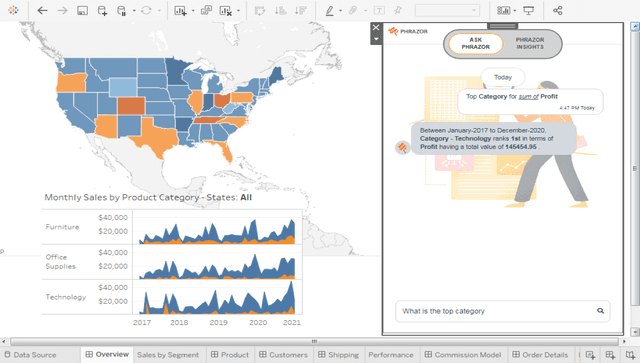
Task: Open the fit view combo box
Action: [x=447, y=11]
